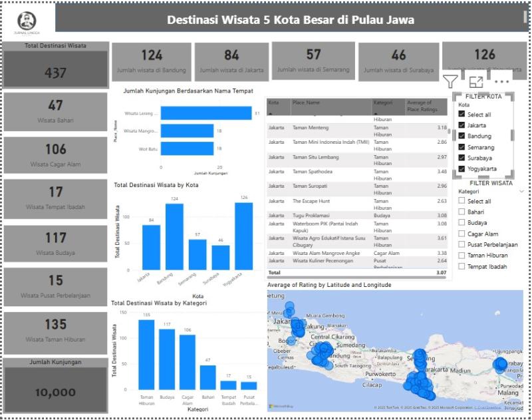The width and height of the screenshot is (532, 420).
Task: Select the Budaya bar (117) in the Kategori chart
Action: tap(167, 359)
